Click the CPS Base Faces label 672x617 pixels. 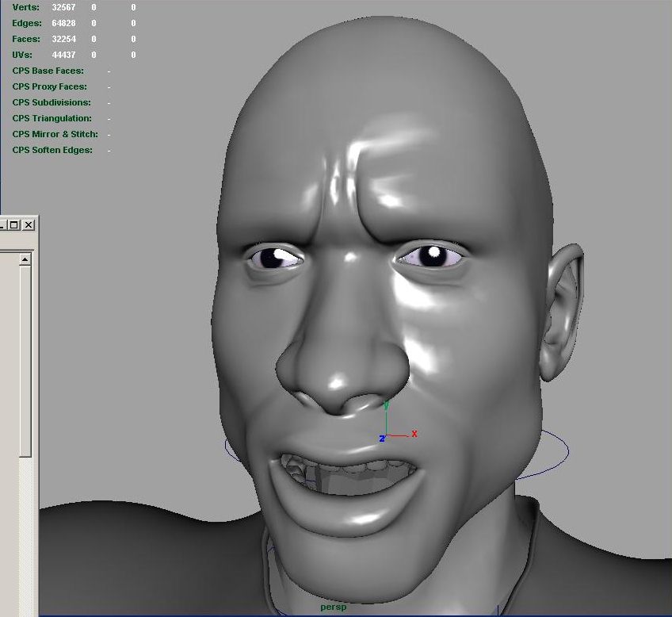click(48, 71)
